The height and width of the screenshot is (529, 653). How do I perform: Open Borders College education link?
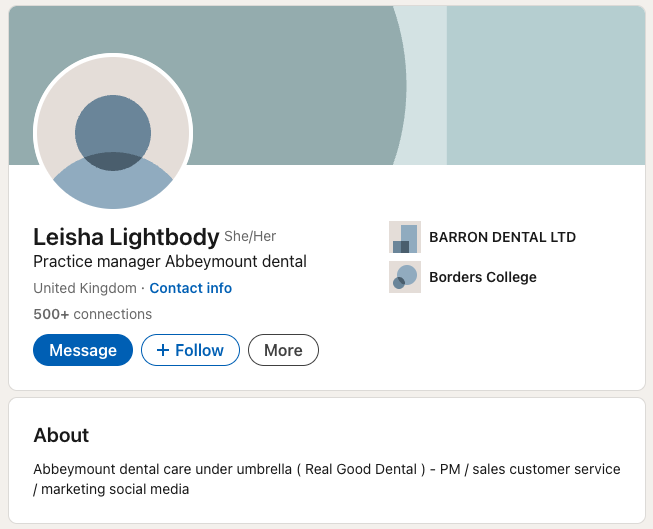click(482, 277)
